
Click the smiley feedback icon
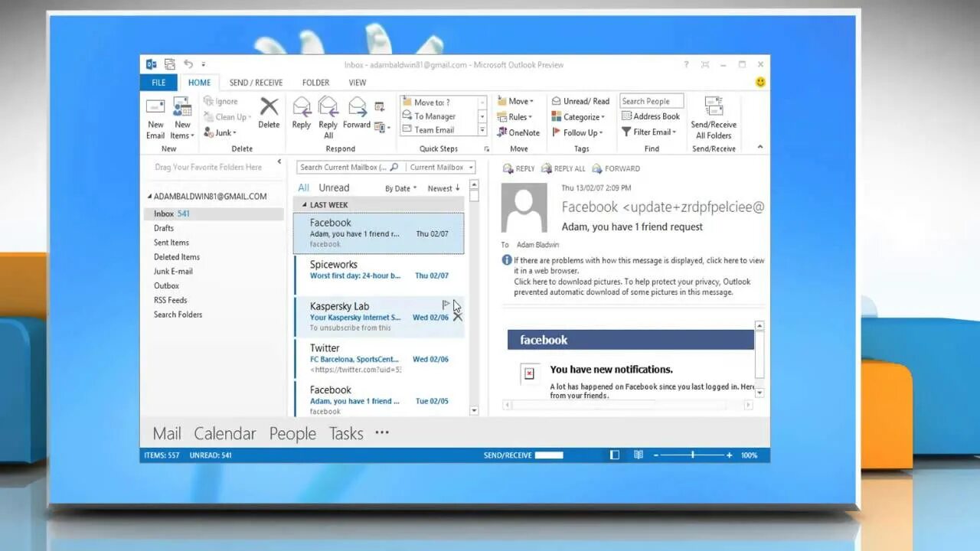point(760,82)
